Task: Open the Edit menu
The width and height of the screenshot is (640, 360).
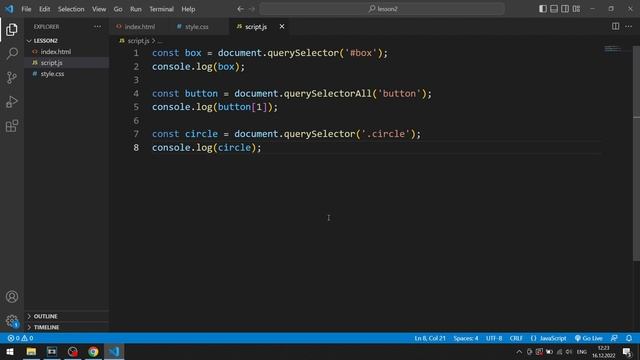Action: (44, 9)
